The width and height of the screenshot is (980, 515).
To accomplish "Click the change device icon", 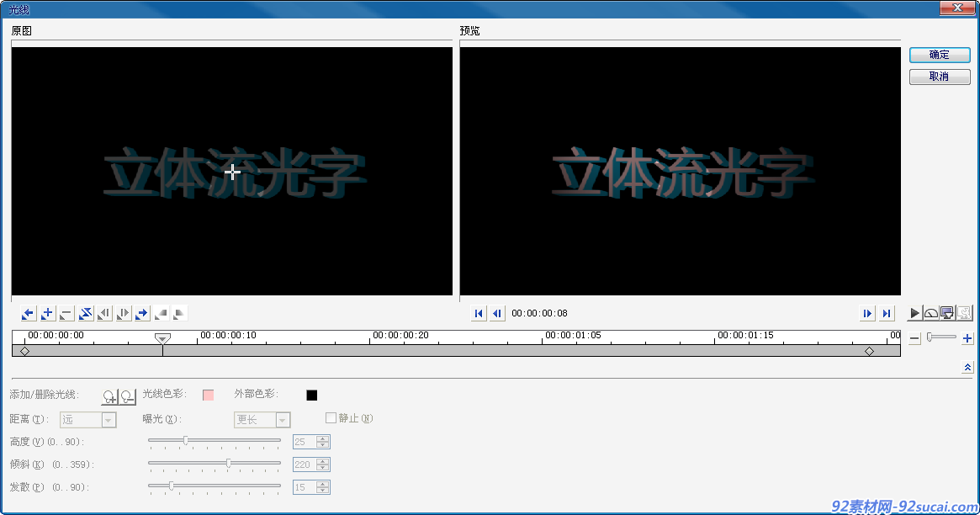I will pos(964,313).
